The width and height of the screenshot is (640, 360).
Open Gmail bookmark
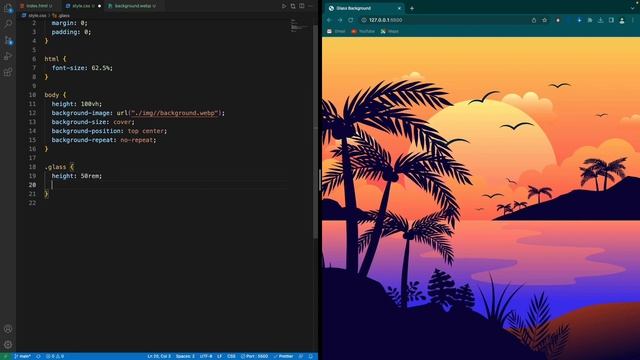coord(336,31)
